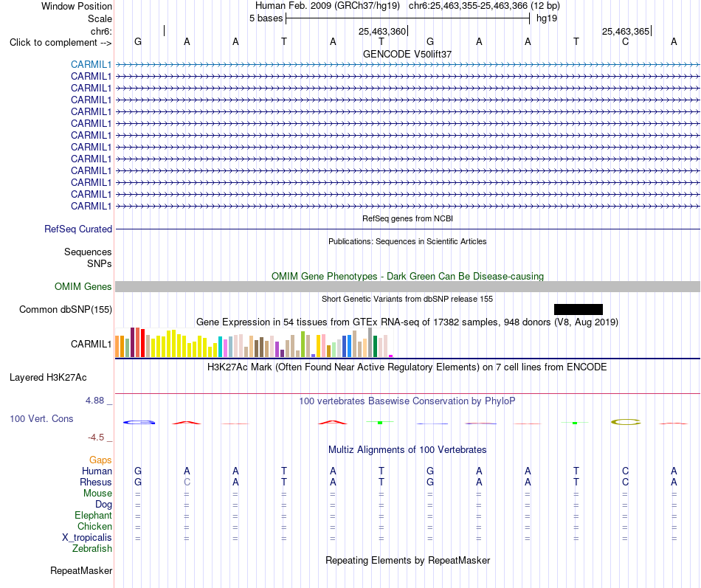Click the light-blue highlighted CARMIL1 transcript label
Viewport: 701px width, 588px height.
[91, 64]
